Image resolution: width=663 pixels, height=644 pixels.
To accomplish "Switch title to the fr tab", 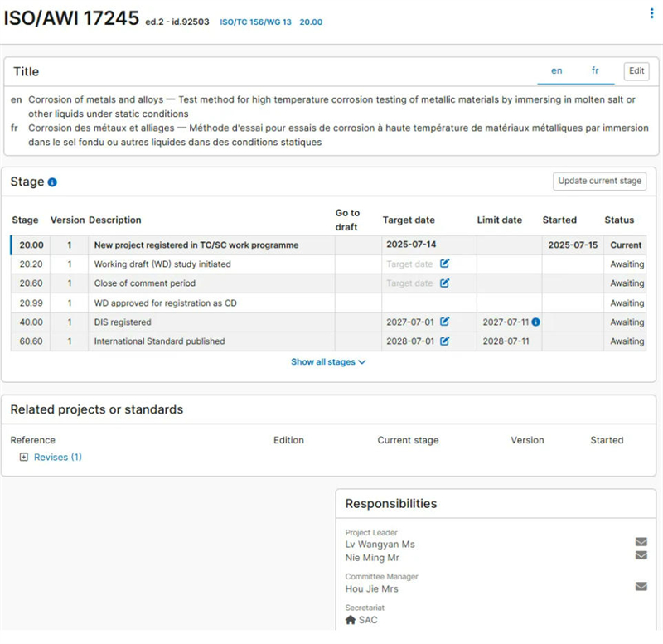I will coord(595,70).
